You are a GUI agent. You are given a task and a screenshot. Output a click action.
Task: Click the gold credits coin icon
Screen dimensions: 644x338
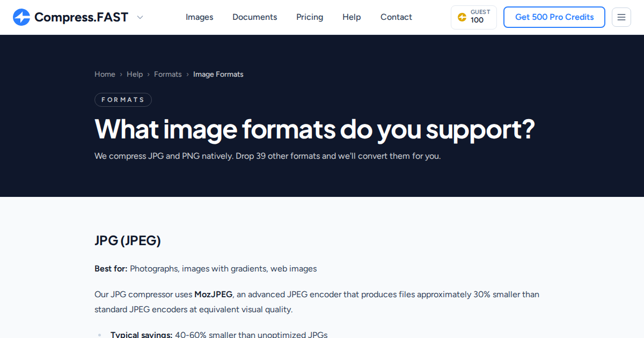pos(462,17)
